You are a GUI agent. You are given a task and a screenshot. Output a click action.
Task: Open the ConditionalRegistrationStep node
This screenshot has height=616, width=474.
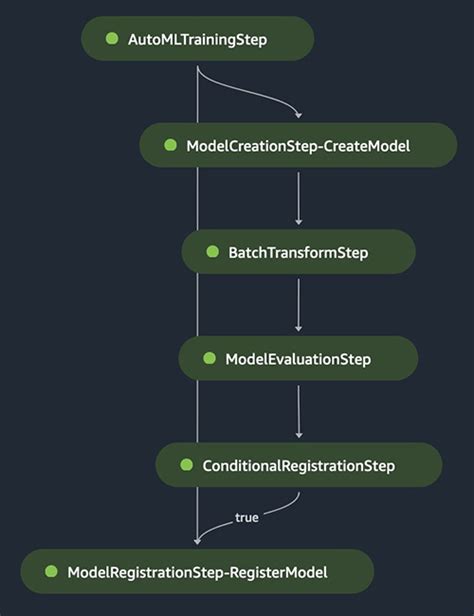point(299,465)
